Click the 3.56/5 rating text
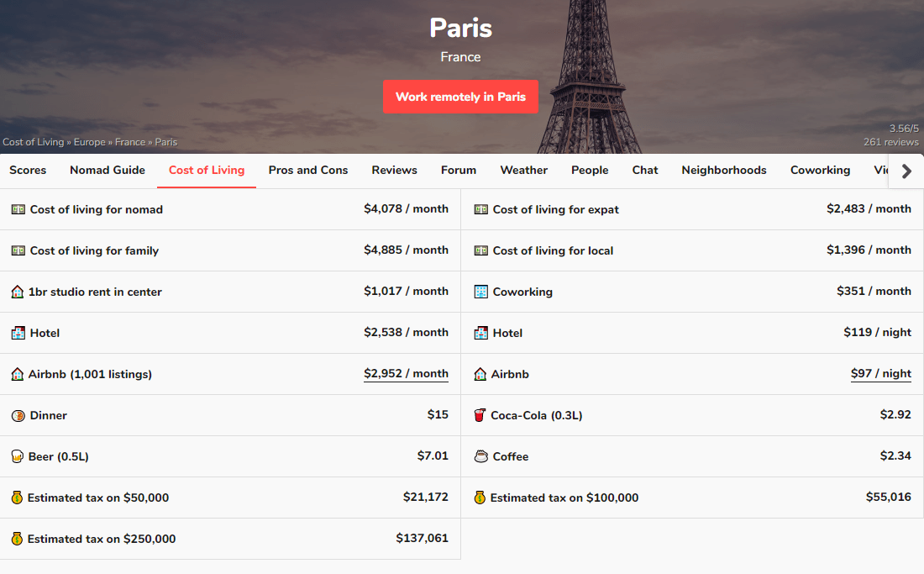The height and width of the screenshot is (574, 924). 904,129
